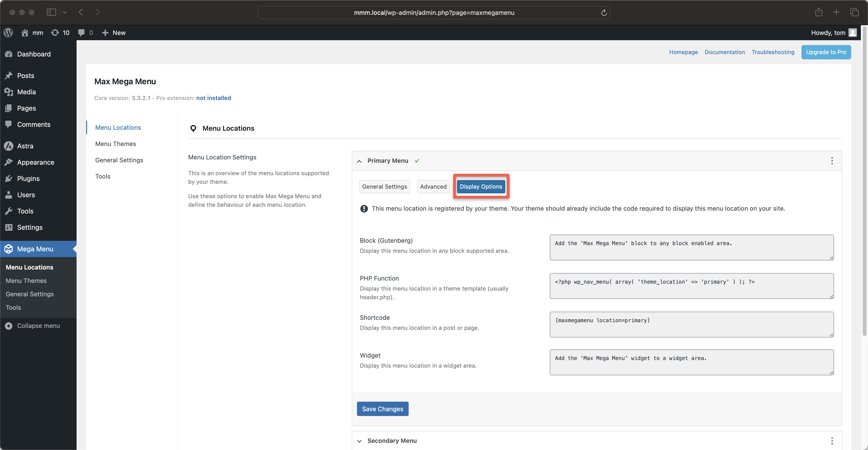Toggle the browser sidebar panel button
The height and width of the screenshot is (450, 868).
(x=51, y=12)
